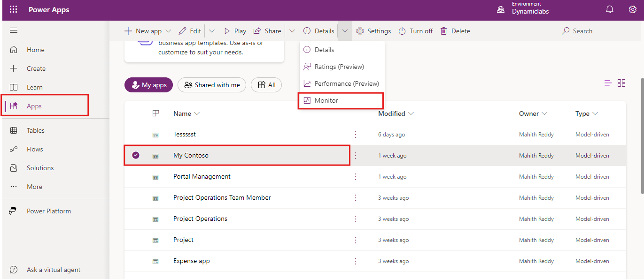This screenshot has width=644, height=279.
Task: Click the Delete trash icon
Action: (443, 31)
